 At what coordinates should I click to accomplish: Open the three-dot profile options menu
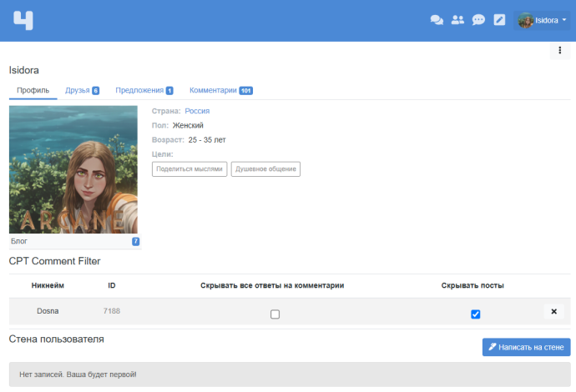(x=559, y=52)
